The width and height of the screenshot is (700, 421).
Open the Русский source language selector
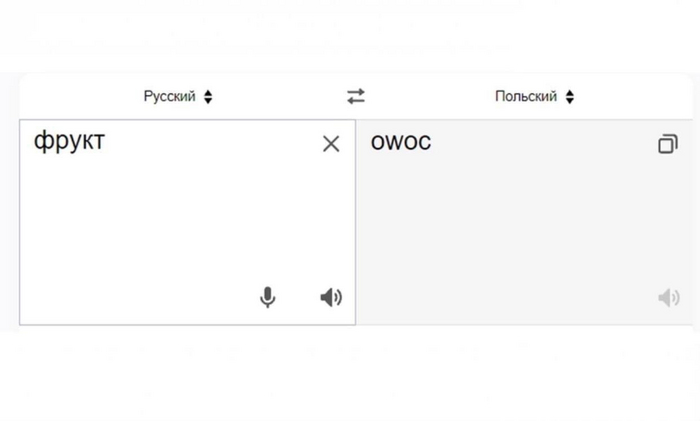(178, 97)
